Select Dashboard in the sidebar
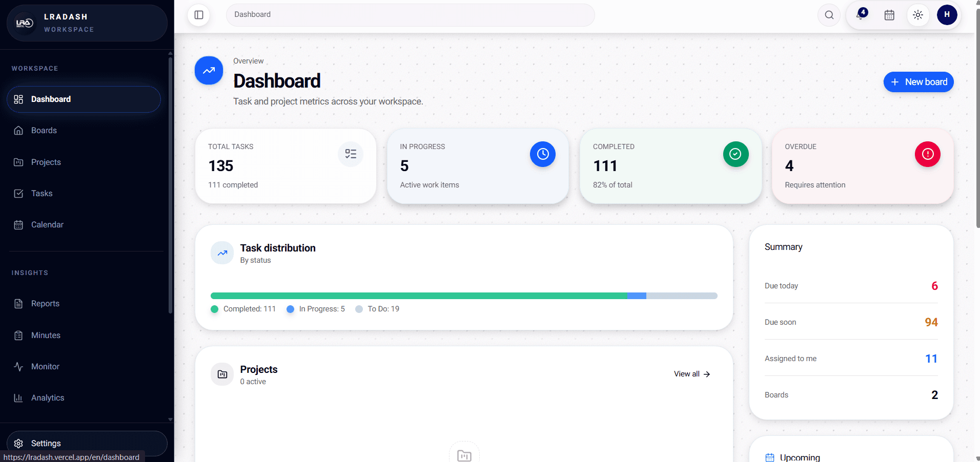 point(84,99)
